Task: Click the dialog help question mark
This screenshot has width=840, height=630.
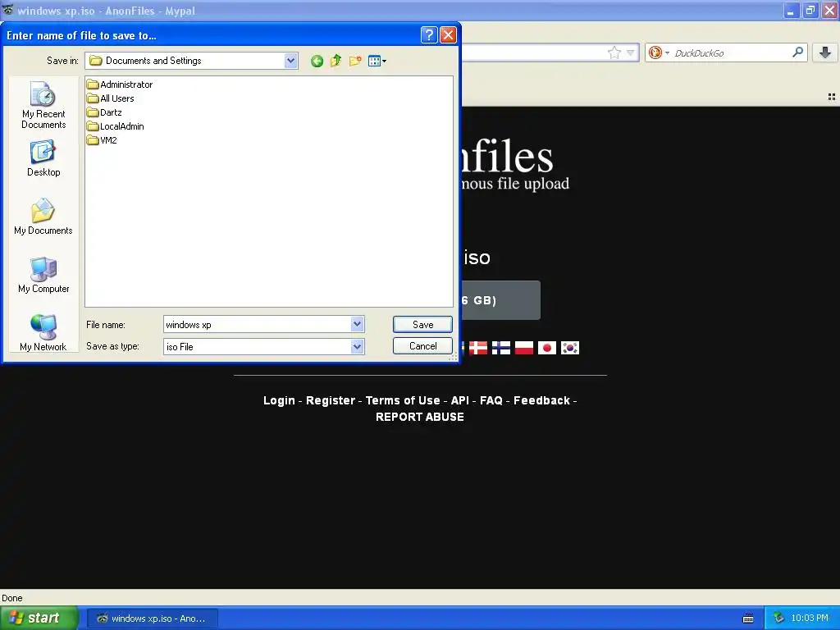Action: [x=429, y=35]
